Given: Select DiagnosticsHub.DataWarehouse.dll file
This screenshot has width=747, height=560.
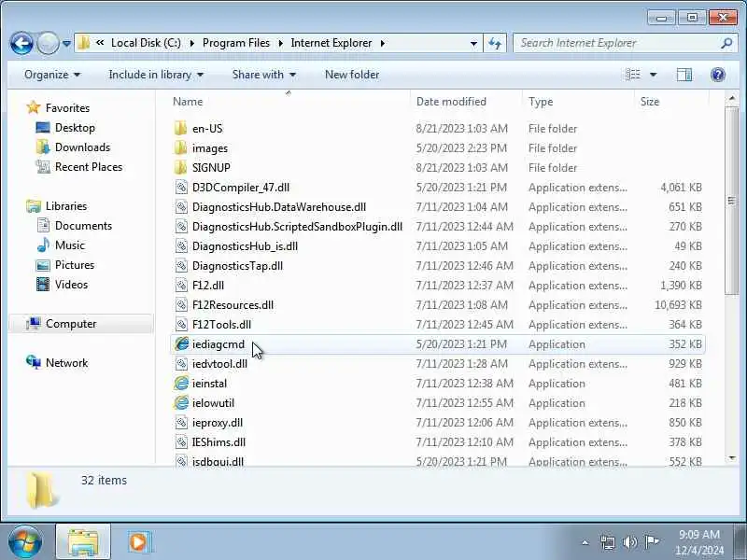Looking at the screenshot, I should 279,206.
